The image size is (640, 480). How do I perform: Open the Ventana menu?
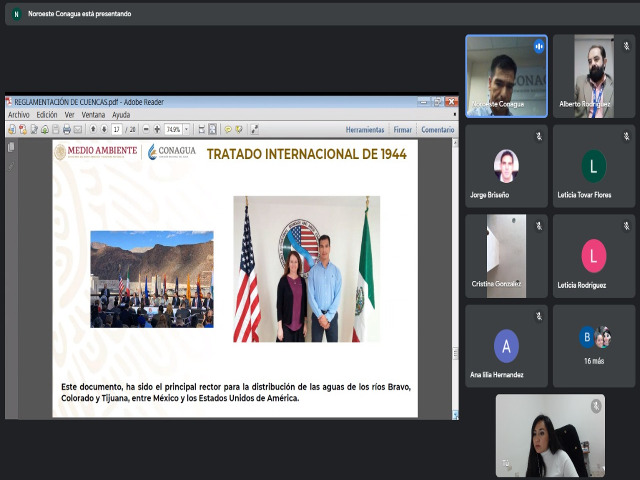(x=93, y=115)
